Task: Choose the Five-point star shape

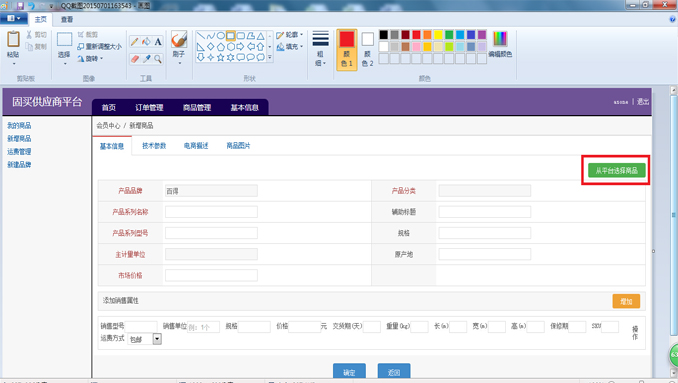Action: (221, 57)
